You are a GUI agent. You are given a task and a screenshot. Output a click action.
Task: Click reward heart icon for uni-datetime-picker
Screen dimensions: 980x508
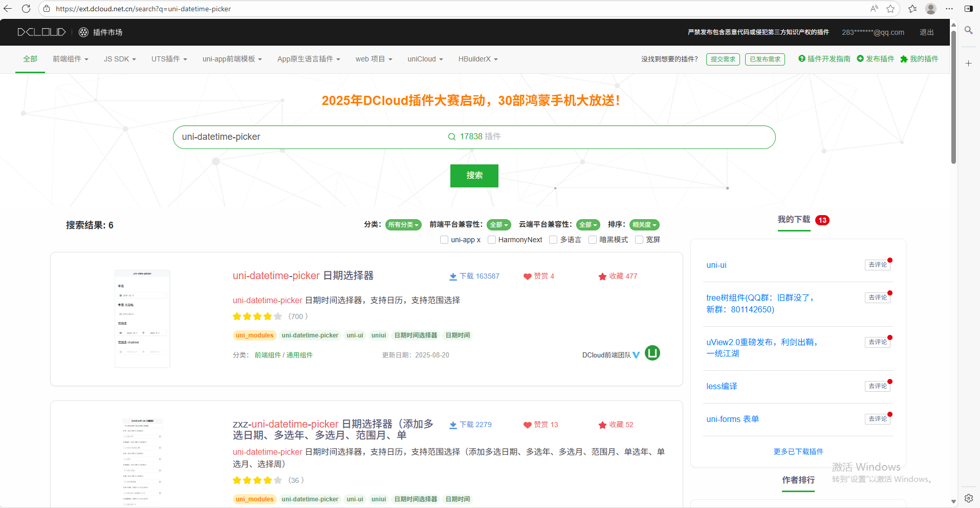click(x=527, y=277)
